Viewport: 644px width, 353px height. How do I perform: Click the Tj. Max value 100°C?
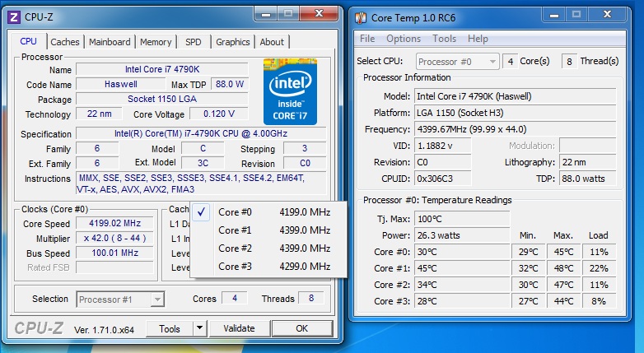462,219
